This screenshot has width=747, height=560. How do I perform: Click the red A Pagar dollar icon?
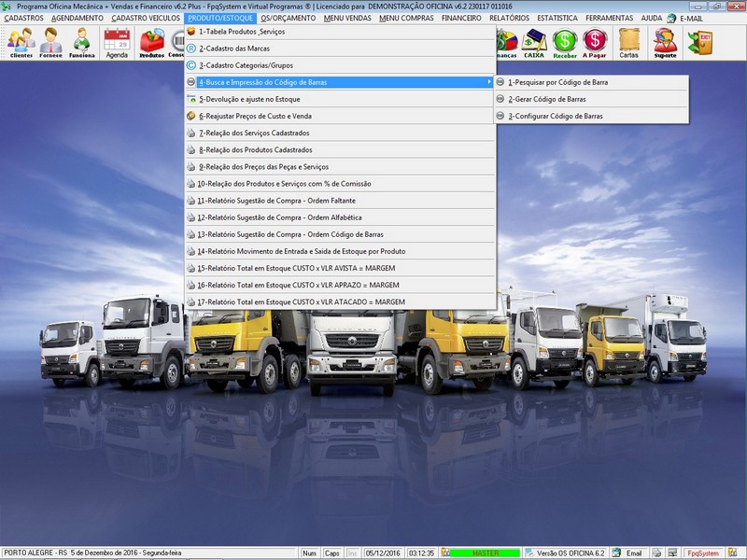coord(595,42)
